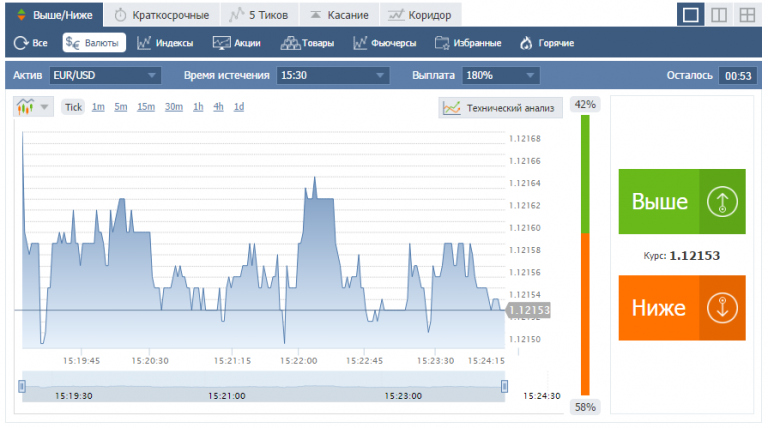Open Технический анализ panel

[x=500, y=108]
